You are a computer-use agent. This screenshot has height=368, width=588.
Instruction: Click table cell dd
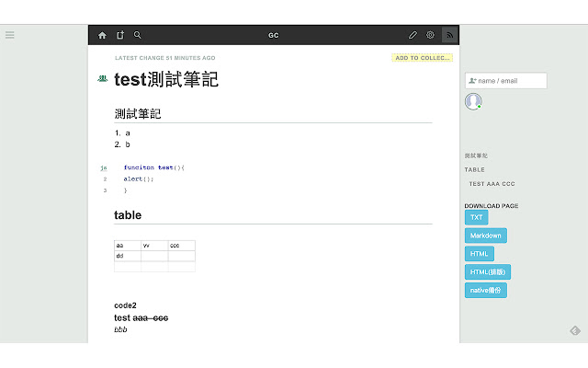[128, 256]
